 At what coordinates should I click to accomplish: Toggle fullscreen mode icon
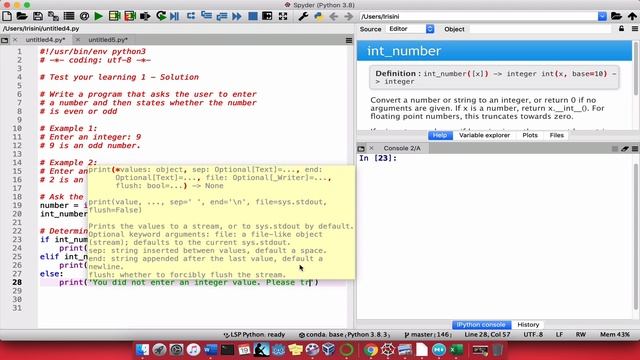pyautogui.click(x=282, y=16)
